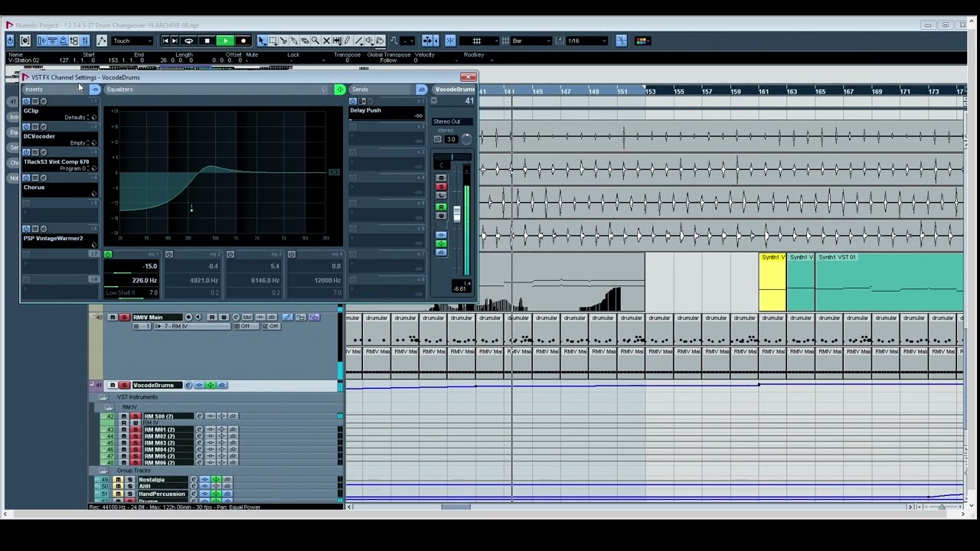The image size is (980, 551).
Task: Click the phase invert icon near gain
Action: [x=438, y=139]
